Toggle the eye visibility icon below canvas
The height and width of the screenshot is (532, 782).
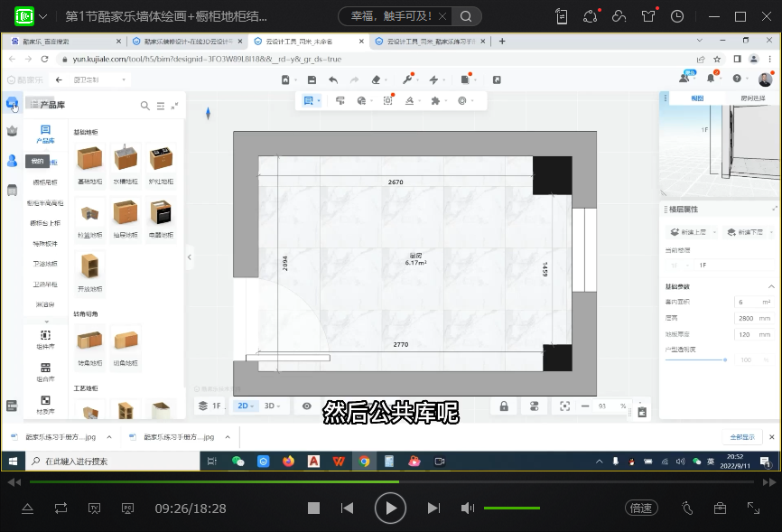click(307, 406)
